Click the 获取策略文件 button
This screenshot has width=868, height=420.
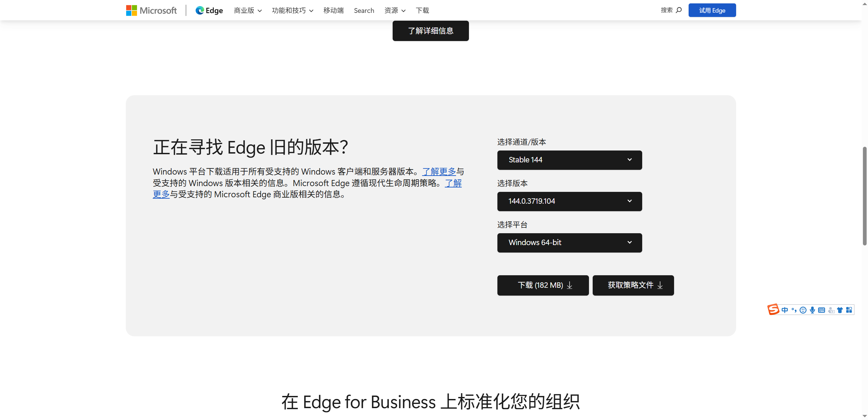[633, 285]
